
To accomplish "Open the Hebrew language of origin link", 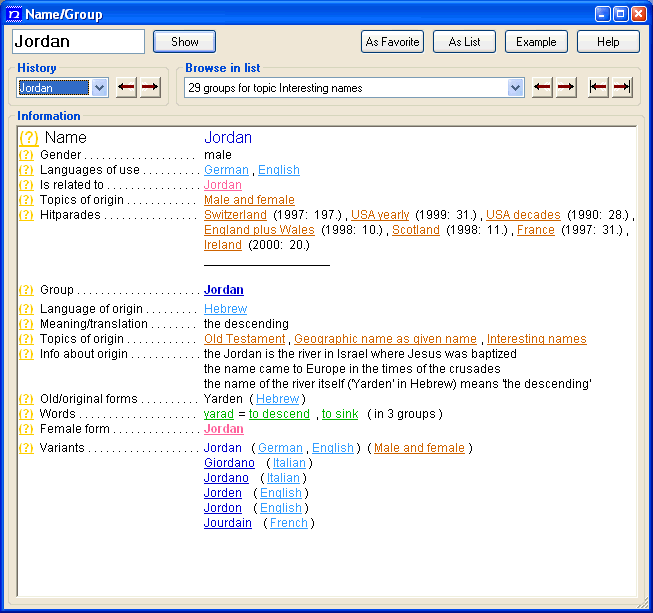I will pos(225,310).
